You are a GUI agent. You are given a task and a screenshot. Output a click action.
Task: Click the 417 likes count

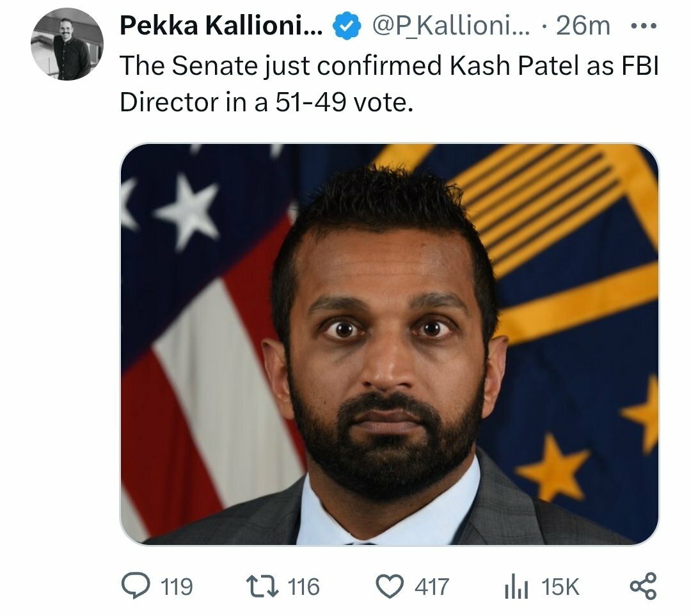pos(431,587)
